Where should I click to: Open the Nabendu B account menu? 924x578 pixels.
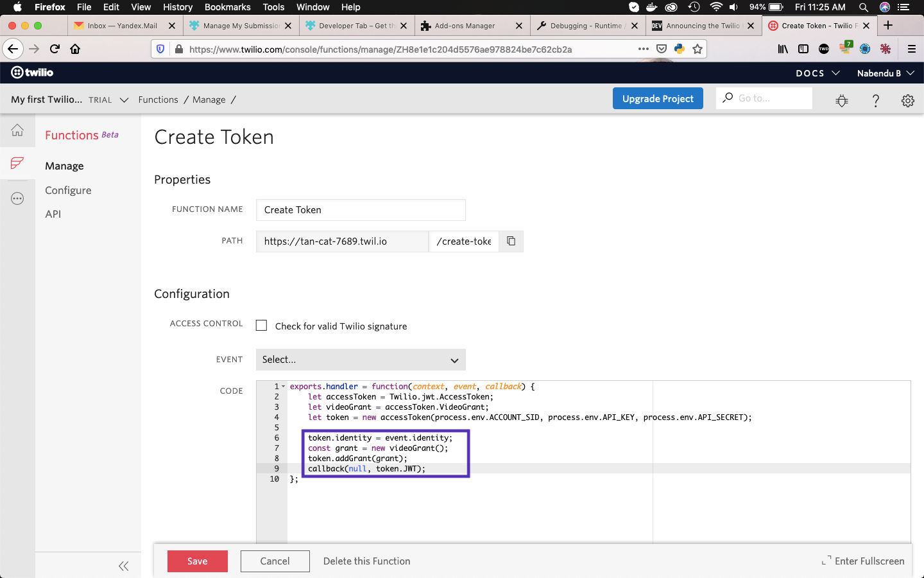[886, 73]
